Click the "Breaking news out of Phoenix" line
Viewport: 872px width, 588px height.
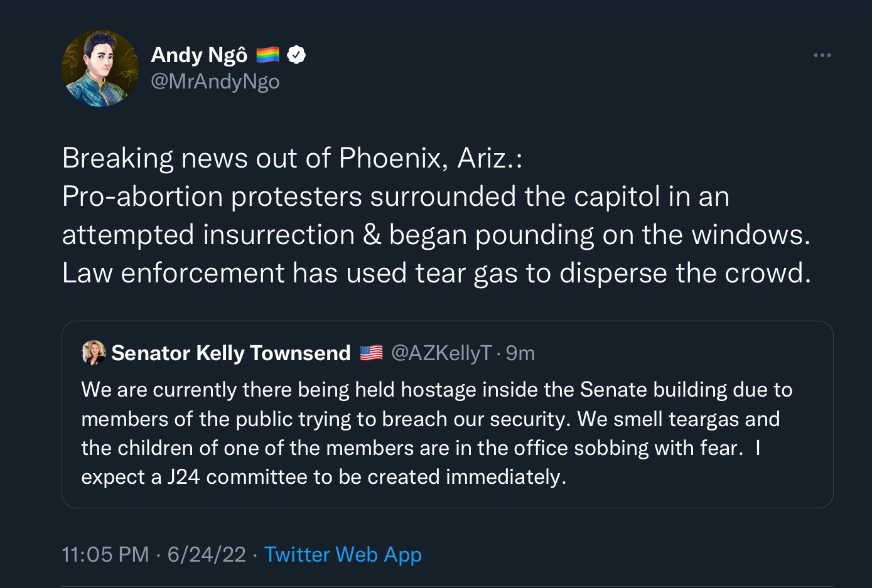tap(292, 158)
